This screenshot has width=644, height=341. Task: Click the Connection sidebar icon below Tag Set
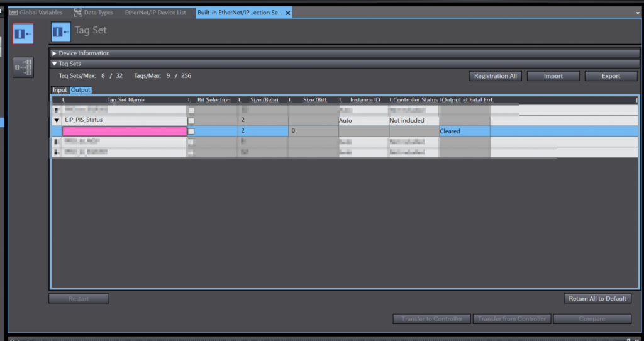[23, 67]
